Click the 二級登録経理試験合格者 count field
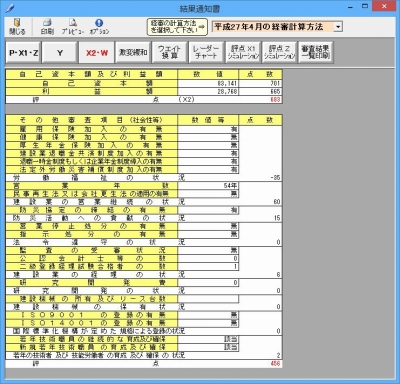Viewport: 400px width, 384px height. pyautogui.click(x=208, y=267)
